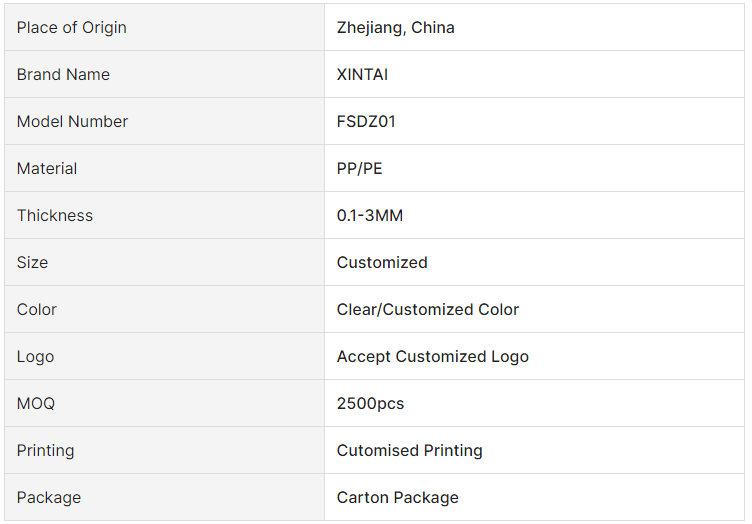
Task: Click the XINTAI brand value
Action: tap(362, 75)
